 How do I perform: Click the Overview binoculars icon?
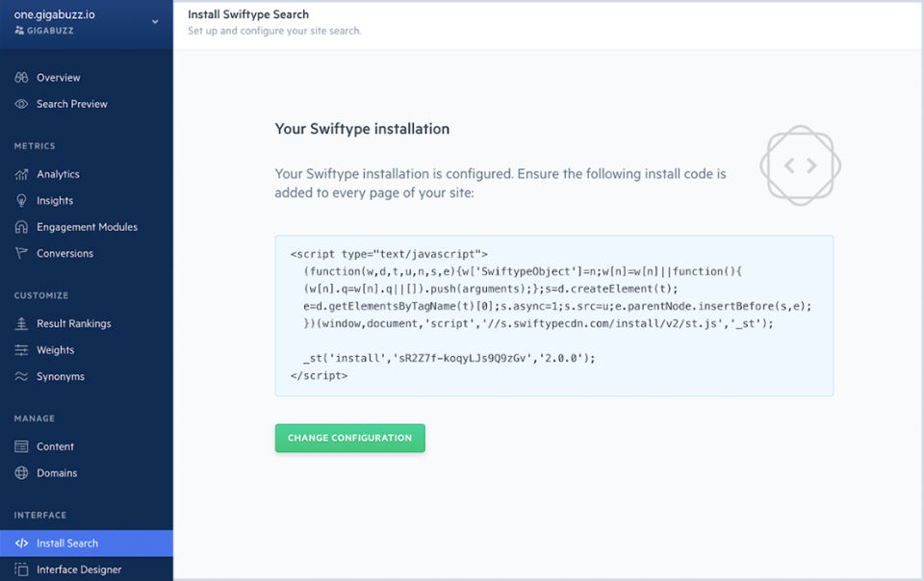21,77
